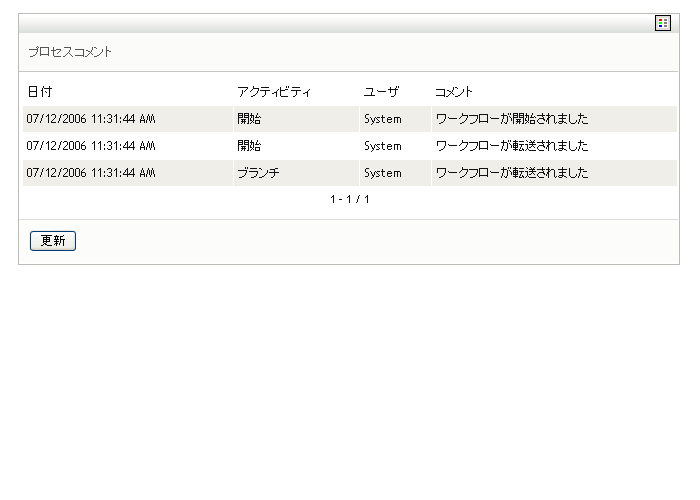Screen dimensions: 700x500
Task: Click the 1 - 1 / 1 pagination indicator
Action: click(x=350, y=200)
